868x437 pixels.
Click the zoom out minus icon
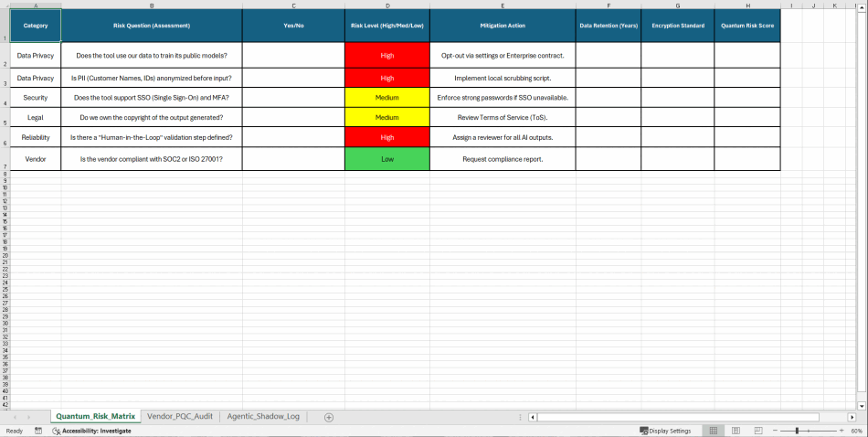pos(773,431)
